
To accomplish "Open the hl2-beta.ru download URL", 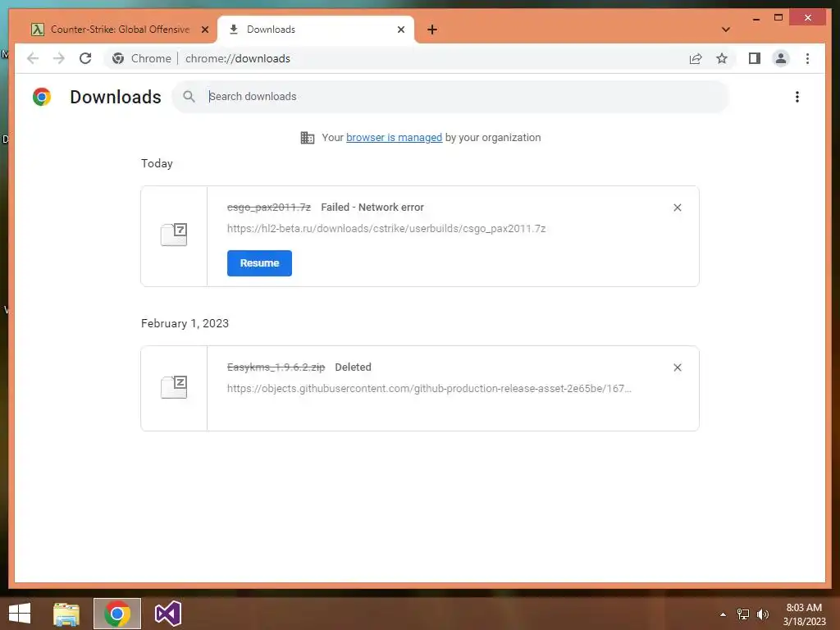I will pyautogui.click(x=386, y=229).
